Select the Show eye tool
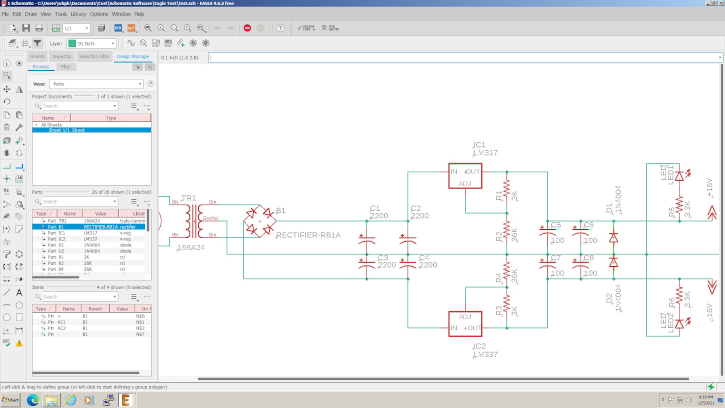The width and height of the screenshot is (725, 408). point(19,63)
